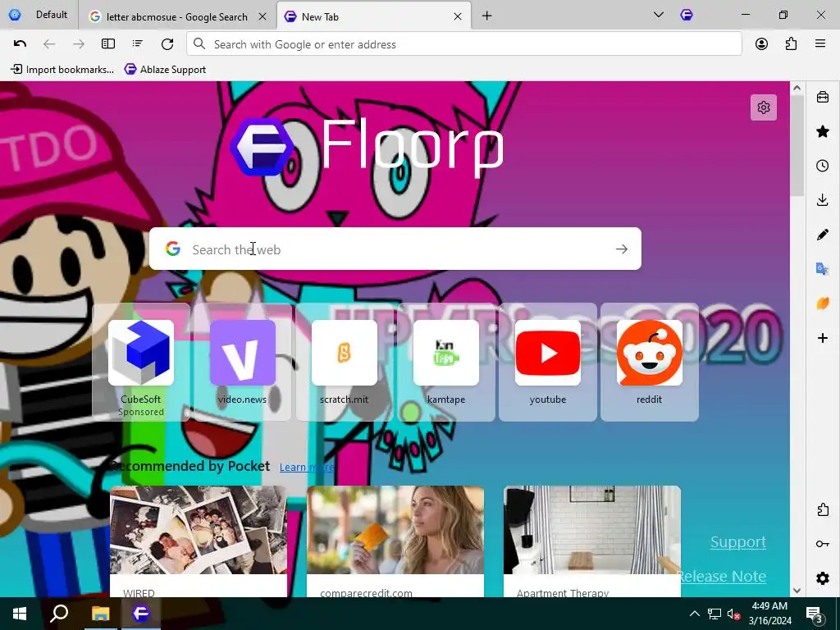This screenshot has height=630, width=840.
Task: Click the undo close tab icon
Action: tap(20, 44)
